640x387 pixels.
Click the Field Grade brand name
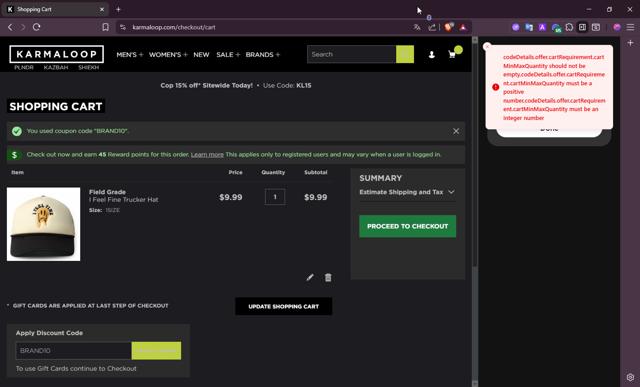[x=107, y=192]
